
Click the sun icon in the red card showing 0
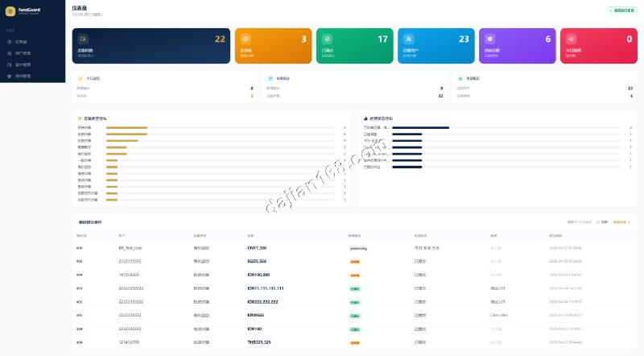click(572, 39)
